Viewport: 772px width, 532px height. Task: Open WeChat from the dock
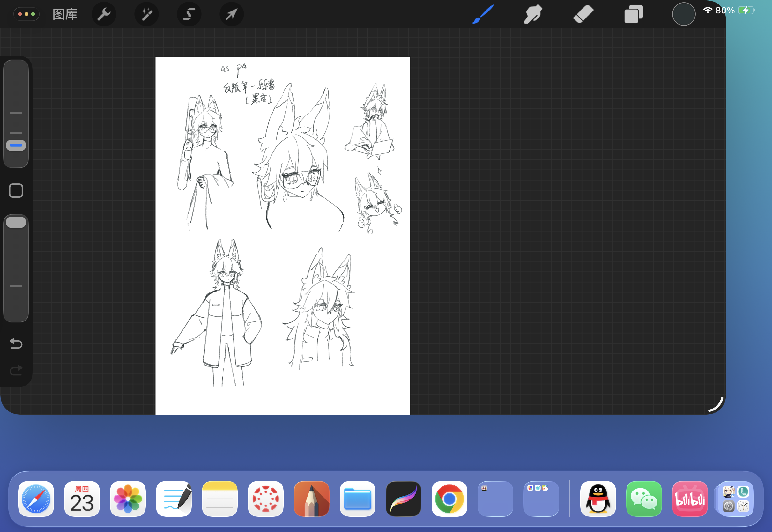tap(644, 499)
